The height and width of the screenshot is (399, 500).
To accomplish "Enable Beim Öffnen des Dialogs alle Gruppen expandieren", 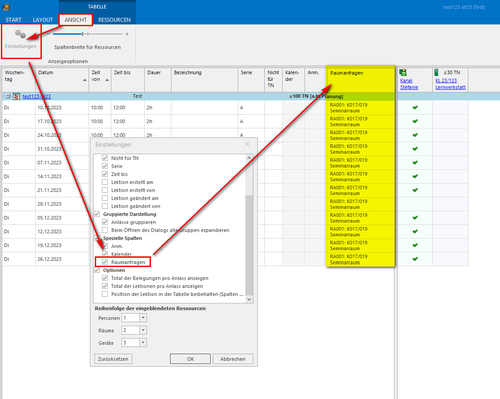I will [x=105, y=230].
